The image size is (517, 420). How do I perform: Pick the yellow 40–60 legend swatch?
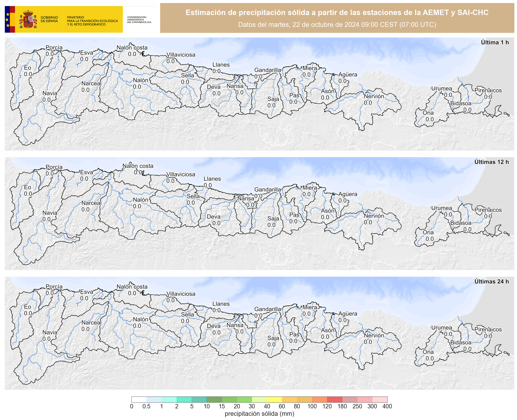(x=274, y=399)
